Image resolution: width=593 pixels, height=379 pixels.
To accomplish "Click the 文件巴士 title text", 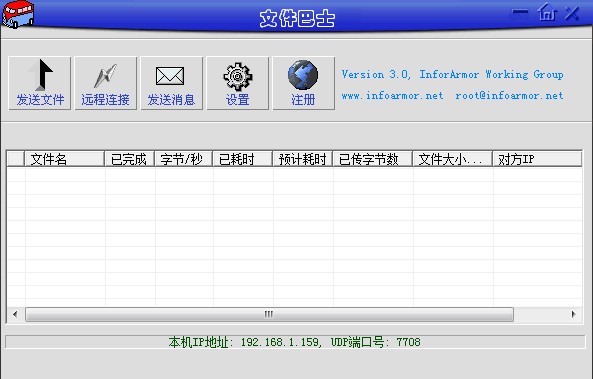I will tap(297, 19).
